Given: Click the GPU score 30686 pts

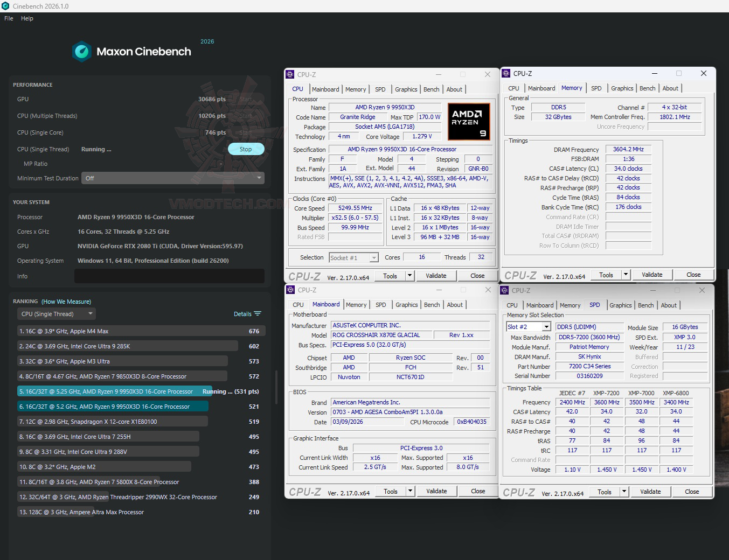Looking at the screenshot, I should click(x=212, y=99).
